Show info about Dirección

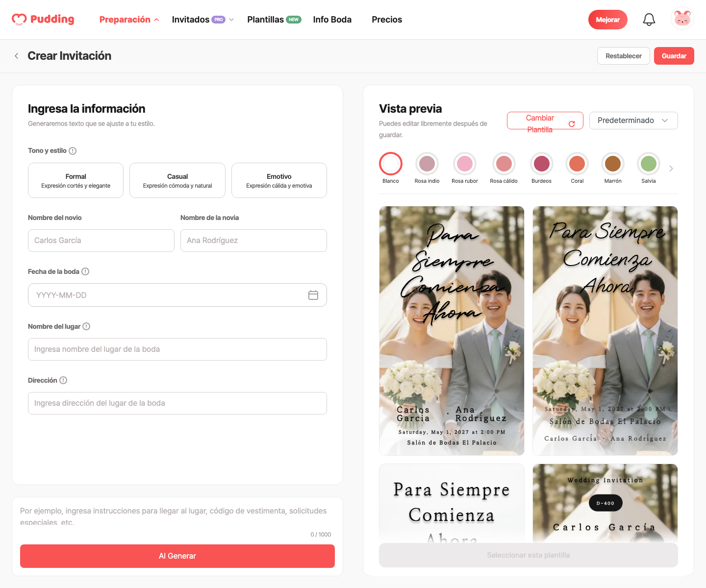coord(63,380)
